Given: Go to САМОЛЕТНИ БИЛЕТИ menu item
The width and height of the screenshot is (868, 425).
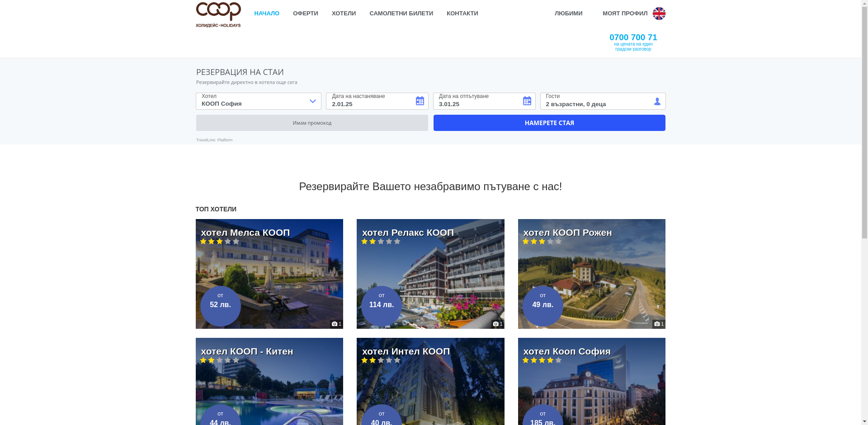Looking at the screenshot, I should pos(401,14).
